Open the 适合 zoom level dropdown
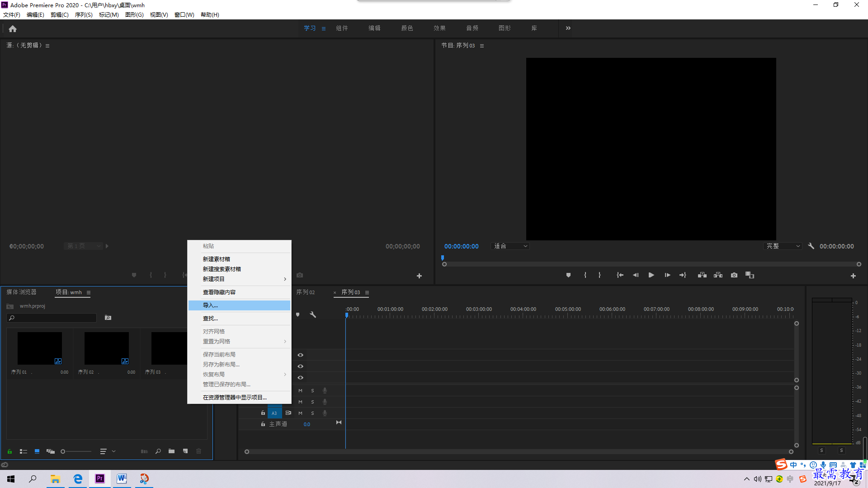 (510, 246)
